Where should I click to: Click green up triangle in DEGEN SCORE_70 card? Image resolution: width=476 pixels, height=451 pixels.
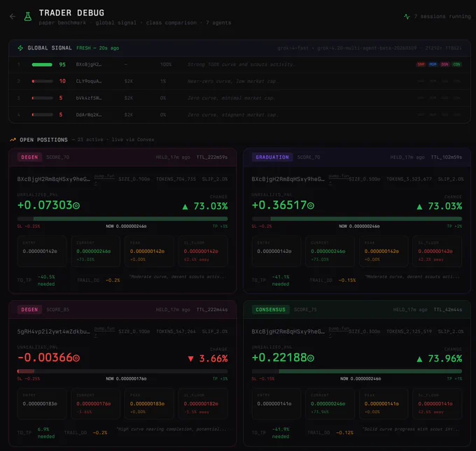click(x=185, y=207)
